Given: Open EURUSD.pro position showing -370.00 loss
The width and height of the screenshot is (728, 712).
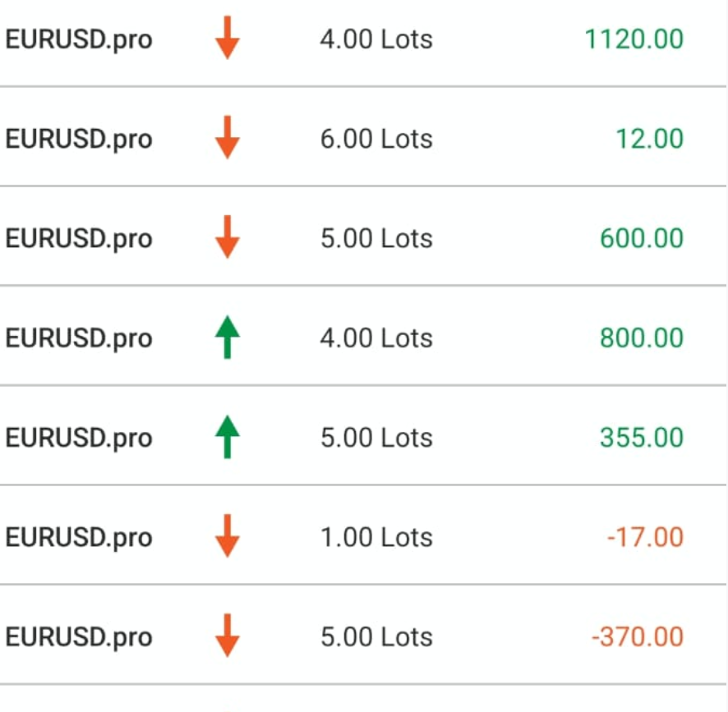Looking at the screenshot, I should pyautogui.click(x=79, y=636).
